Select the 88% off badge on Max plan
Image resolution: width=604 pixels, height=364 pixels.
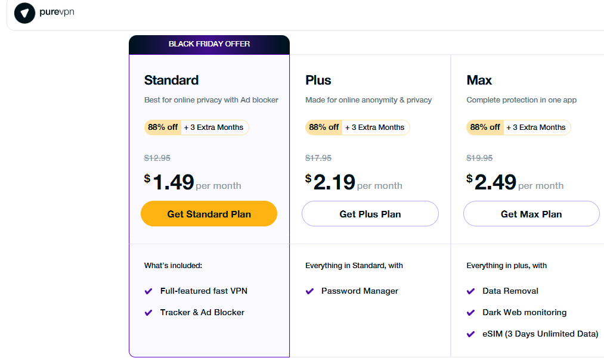[484, 127]
